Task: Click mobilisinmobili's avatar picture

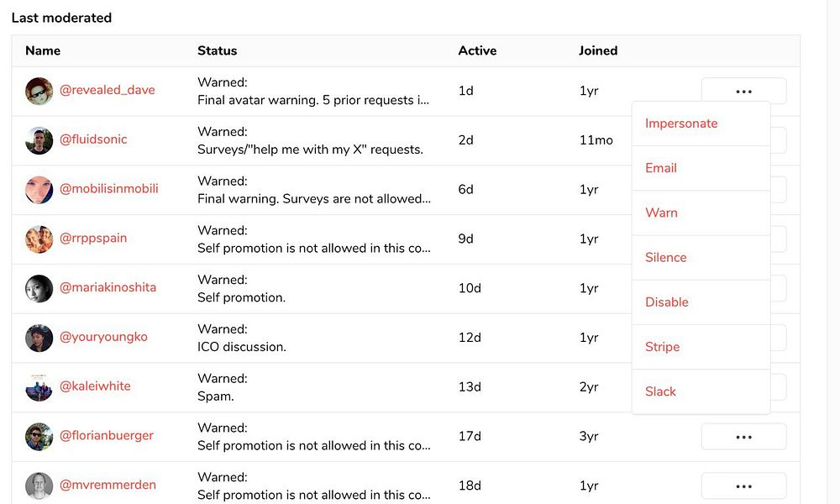Action: (39, 190)
